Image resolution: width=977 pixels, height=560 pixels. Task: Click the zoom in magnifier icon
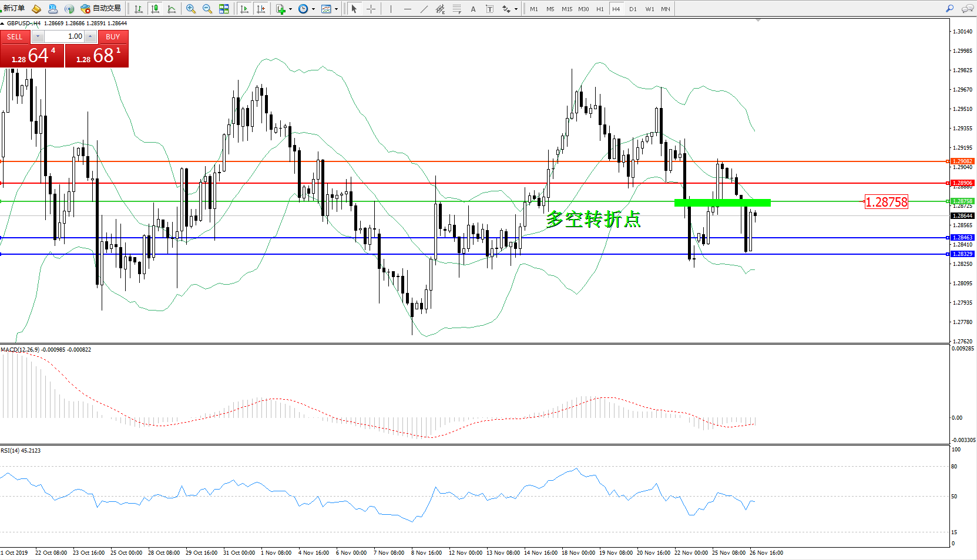pos(190,9)
